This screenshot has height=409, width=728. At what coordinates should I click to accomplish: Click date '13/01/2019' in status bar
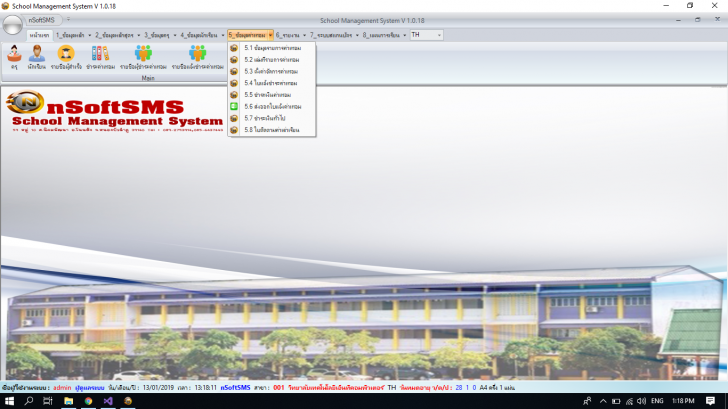click(x=158, y=388)
